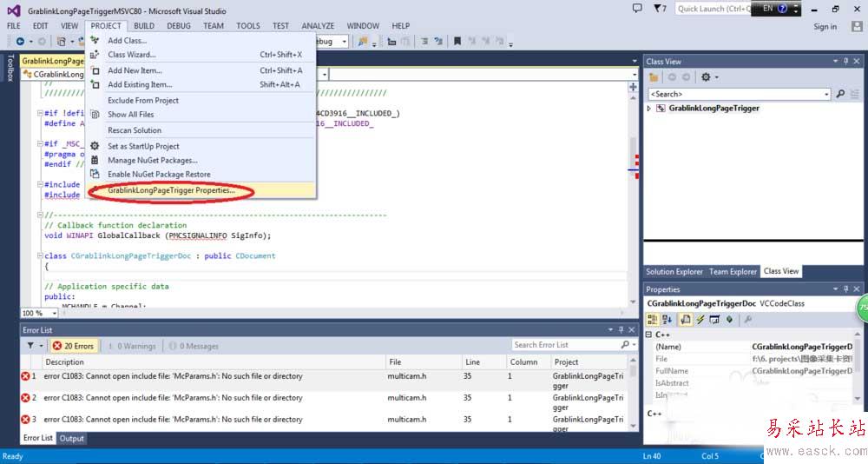Click the Quick Launch search box

(x=713, y=9)
